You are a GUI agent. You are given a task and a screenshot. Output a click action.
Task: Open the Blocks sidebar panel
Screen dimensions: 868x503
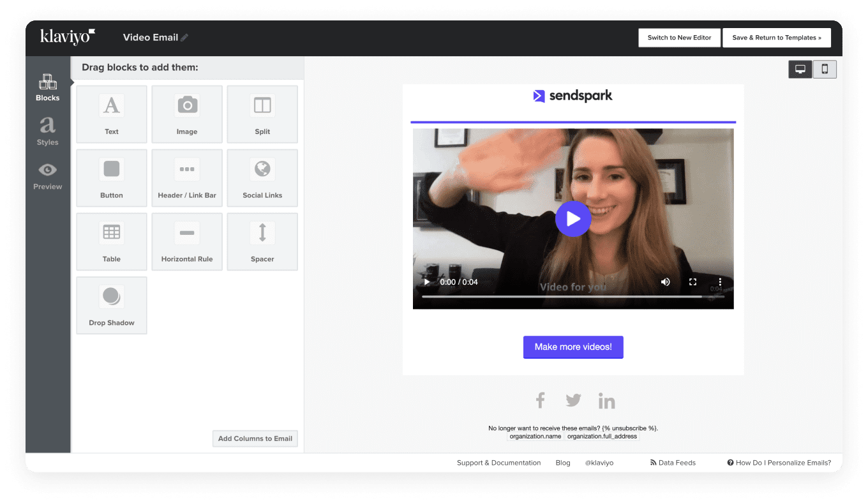coord(47,87)
